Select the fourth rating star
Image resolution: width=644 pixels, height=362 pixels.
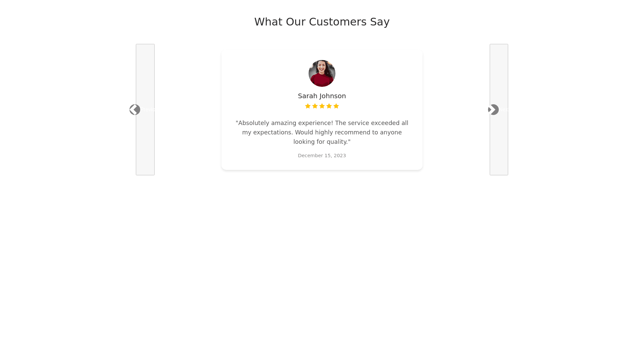329,106
